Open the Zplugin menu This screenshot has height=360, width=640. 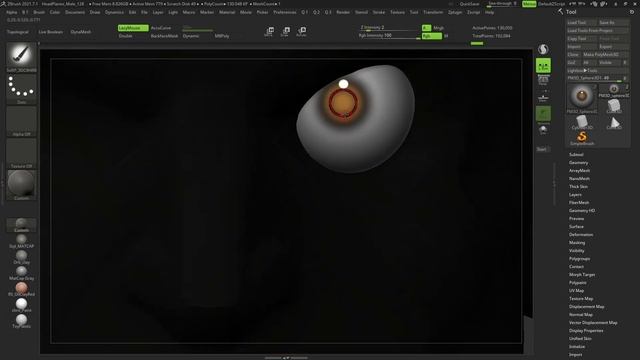pyautogui.click(x=455, y=12)
